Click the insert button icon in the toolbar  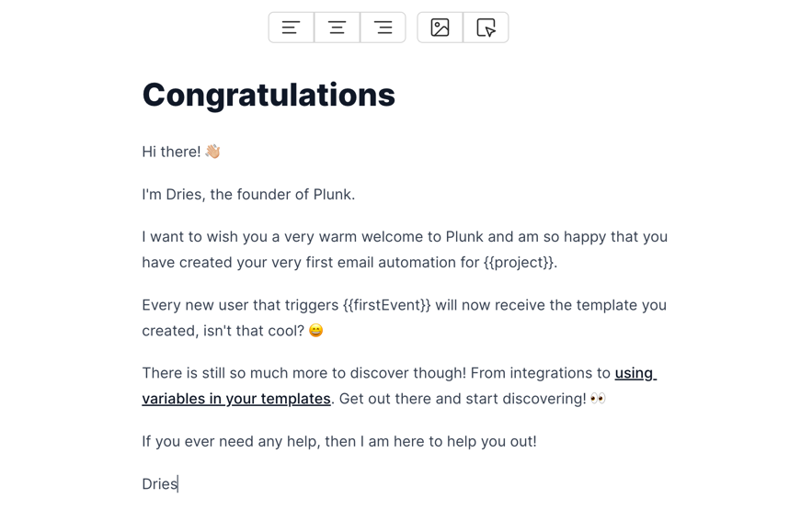coord(486,27)
